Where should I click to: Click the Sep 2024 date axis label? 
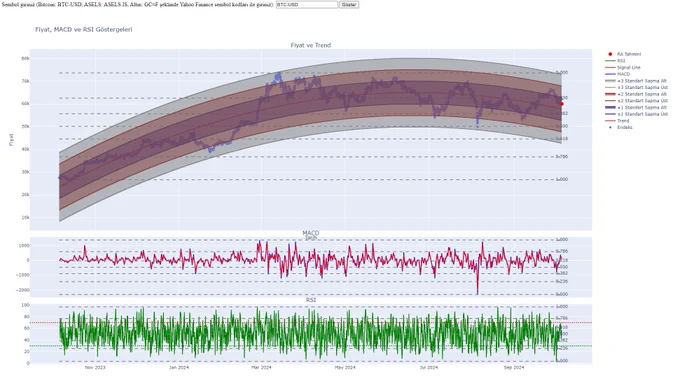pyautogui.click(x=513, y=368)
